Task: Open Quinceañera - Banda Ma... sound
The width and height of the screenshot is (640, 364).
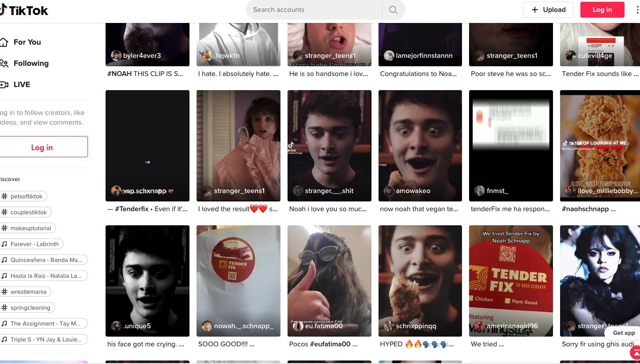Action: (x=43, y=260)
